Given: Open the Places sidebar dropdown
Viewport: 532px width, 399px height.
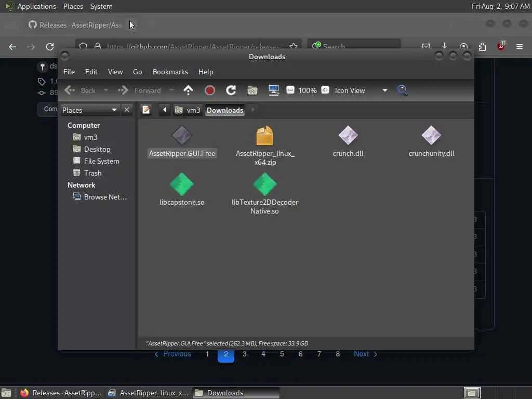Looking at the screenshot, I should coord(89,110).
